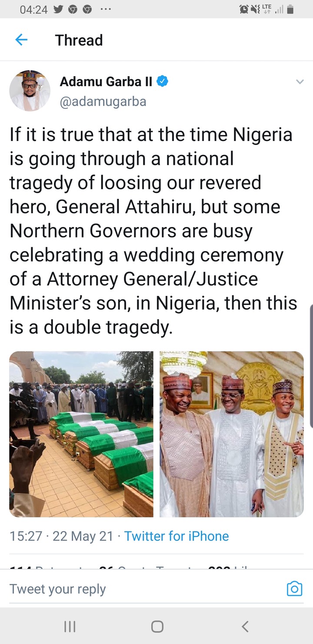Click the blue verified badge

click(163, 81)
